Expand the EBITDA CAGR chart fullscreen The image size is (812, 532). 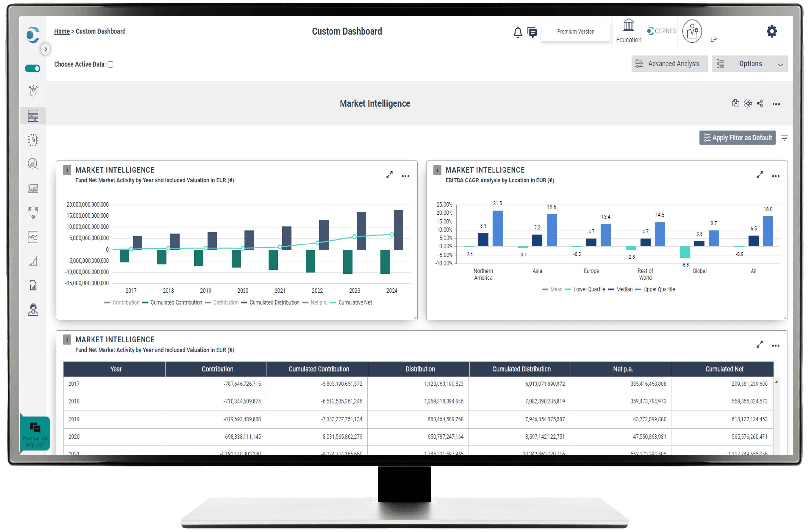point(760,175)
